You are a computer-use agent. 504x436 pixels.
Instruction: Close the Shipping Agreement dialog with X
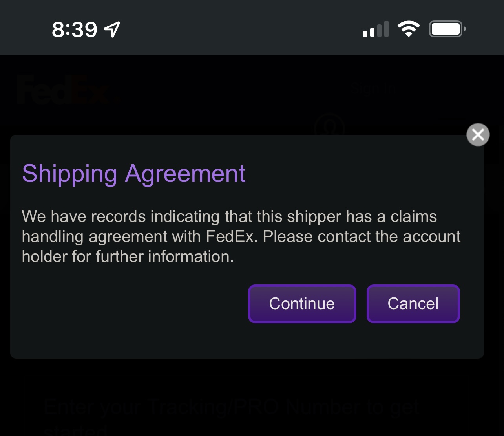tap(478, 135)
